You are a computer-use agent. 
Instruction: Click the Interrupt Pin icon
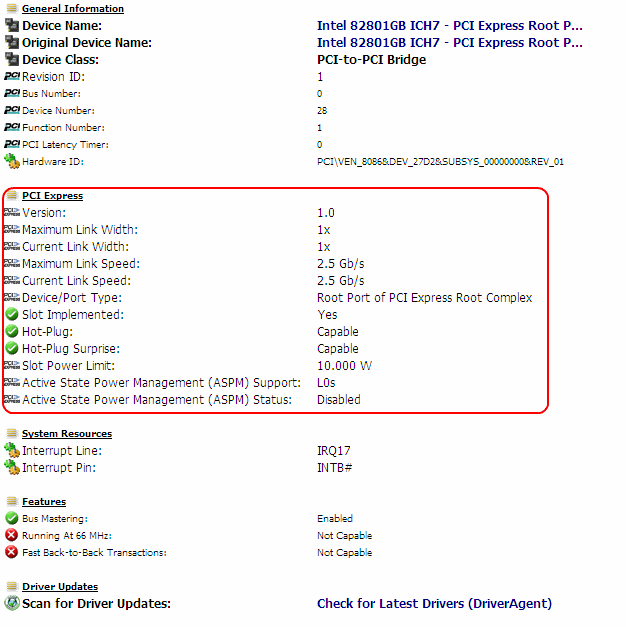point(12,467)
